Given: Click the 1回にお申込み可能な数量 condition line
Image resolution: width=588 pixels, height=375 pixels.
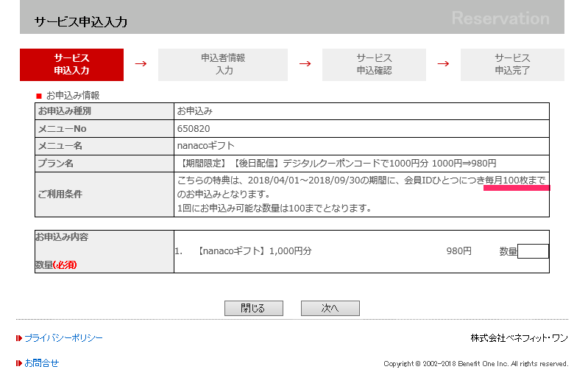Looking at the screenshot, I should [274, 208].
